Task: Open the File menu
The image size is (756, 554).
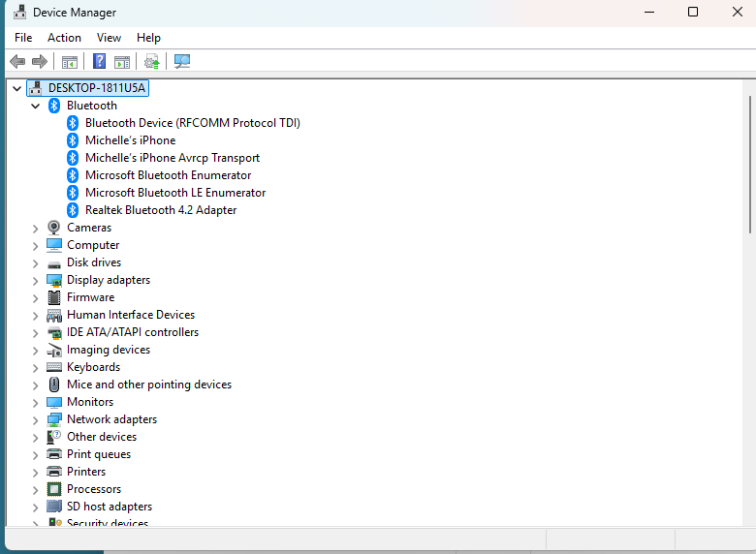Action: point(23,38)
